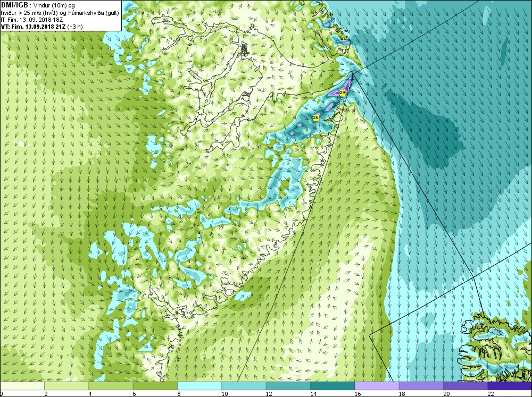The width and height of the screenshot is (532, 397).
Task: Select the 10-12 m/s cyan legend swatch
Action: coord(244,386)
